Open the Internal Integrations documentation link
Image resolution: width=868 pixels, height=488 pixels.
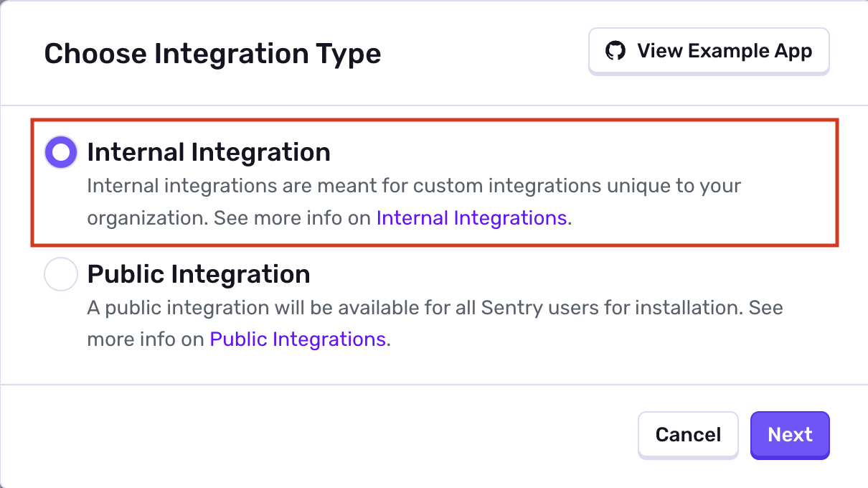pos(471,217)
